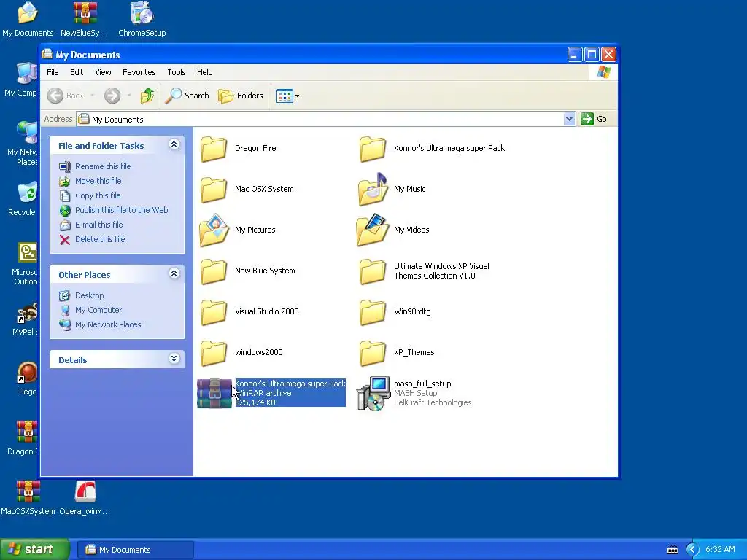Open the Back history dropdown arrow
Image resolution: width=747 pixels, height=560 pixels.
tap(93, 96)
